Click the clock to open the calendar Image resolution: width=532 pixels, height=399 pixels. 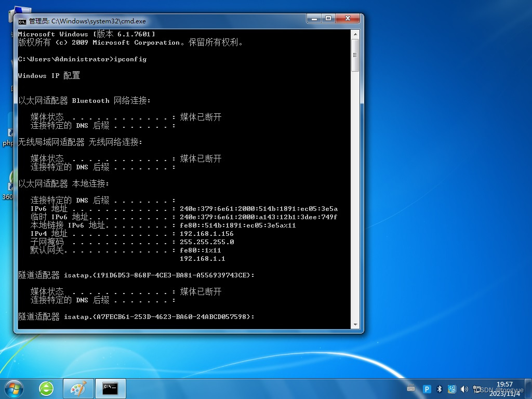point(506,388)
